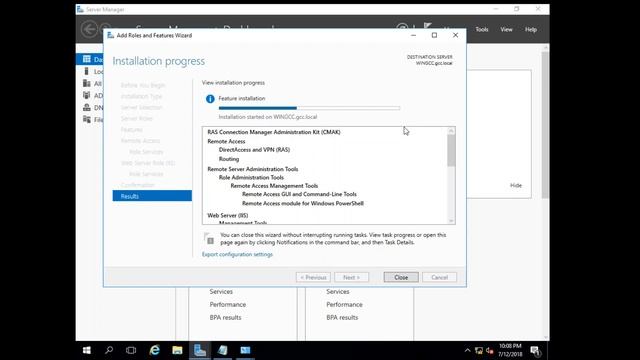Click the Previous button in the wizard
Screen dimensions: 640x360
pyautogui.click(x=313, y=277)
